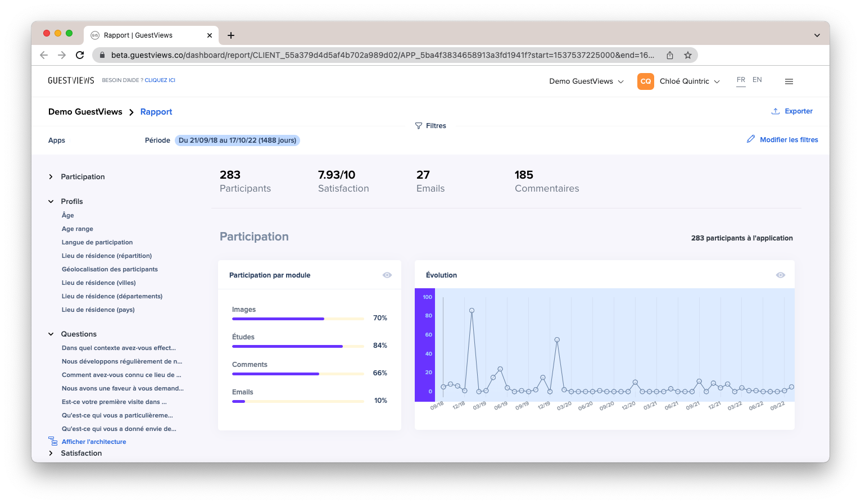Click the browser address bar URL

click(x=382, y=55)
